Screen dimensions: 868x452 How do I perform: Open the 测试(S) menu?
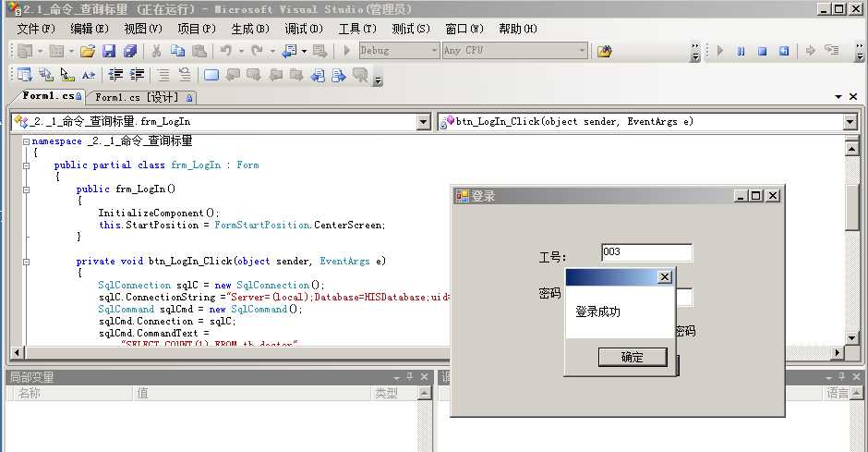pyautogui.click(x=411, y=29)
